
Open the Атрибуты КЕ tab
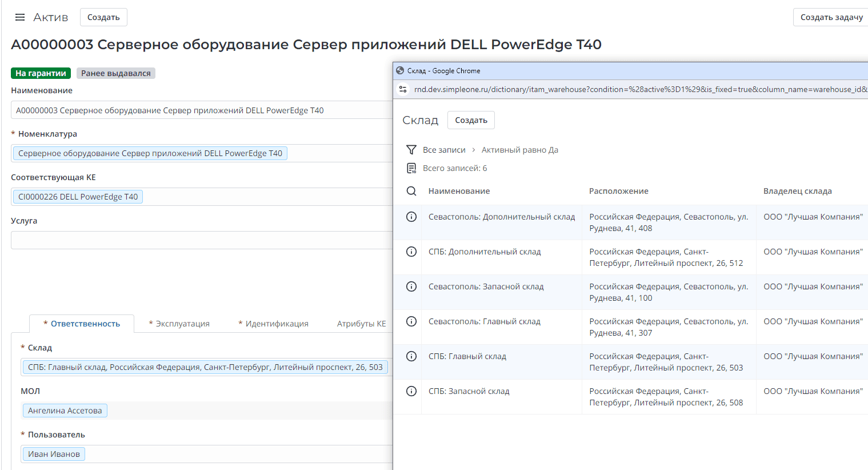pyautogui.click(x=361, y=324)
